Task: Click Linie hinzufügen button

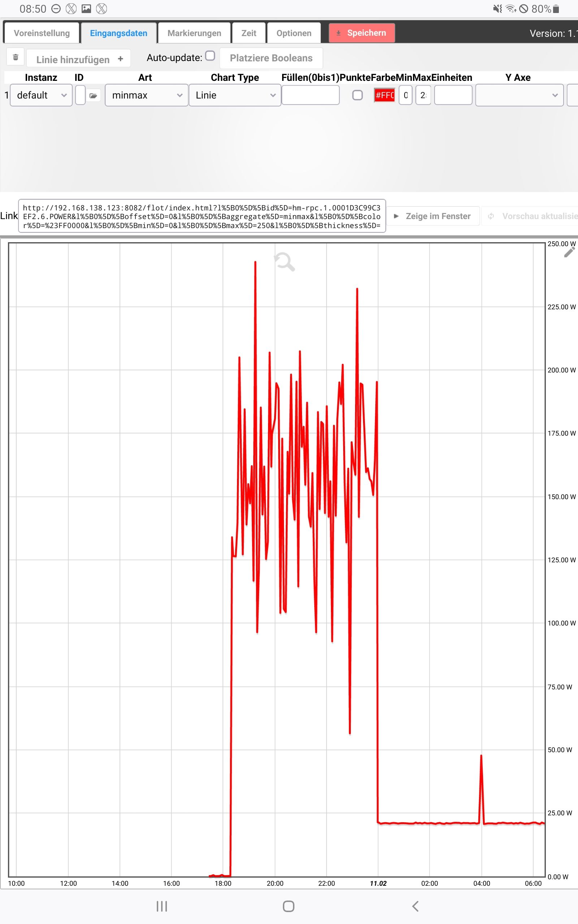Action: [79, 59]
